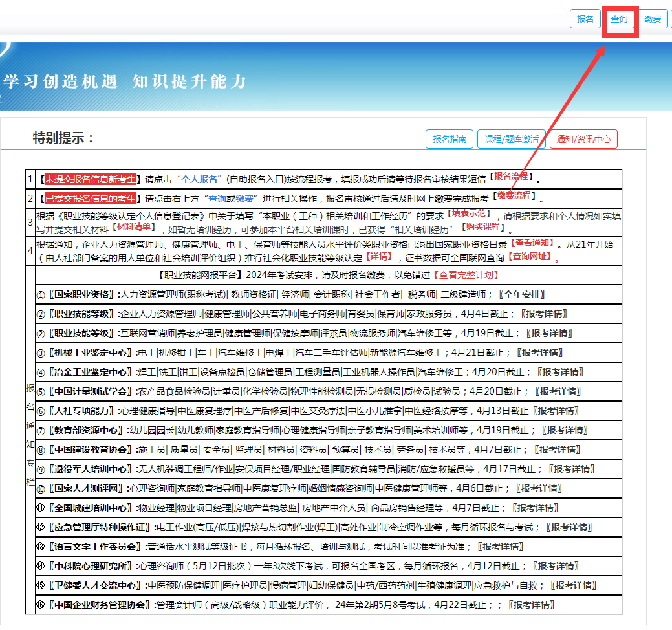The width and height of the screenshot is (672, 630).
Task: Follow the blue 个人报名 link
Action: click(201, 179)
